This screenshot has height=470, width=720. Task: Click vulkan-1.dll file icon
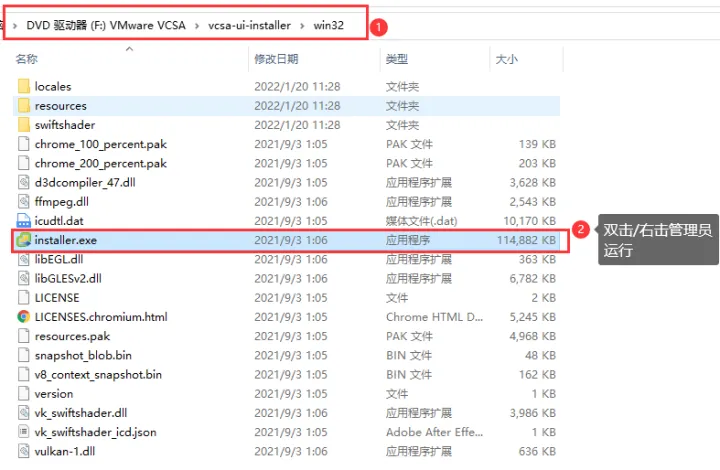pos(23,451)
